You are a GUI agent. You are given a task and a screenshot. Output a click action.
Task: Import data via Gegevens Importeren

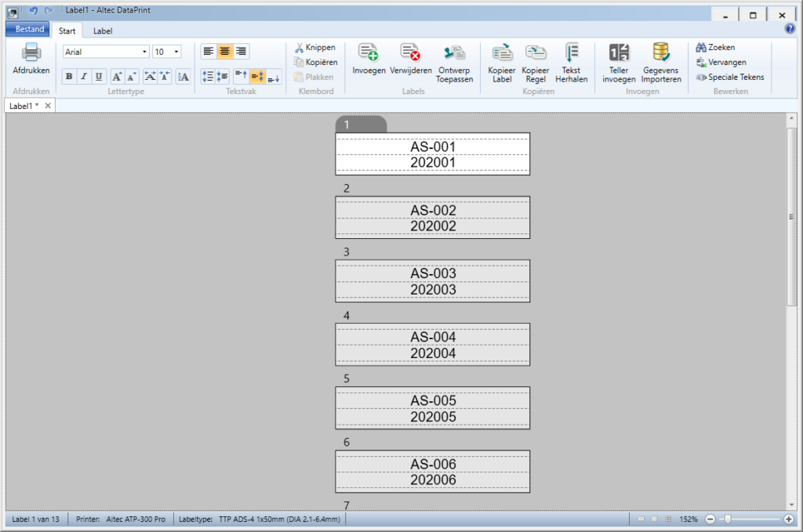660,63
